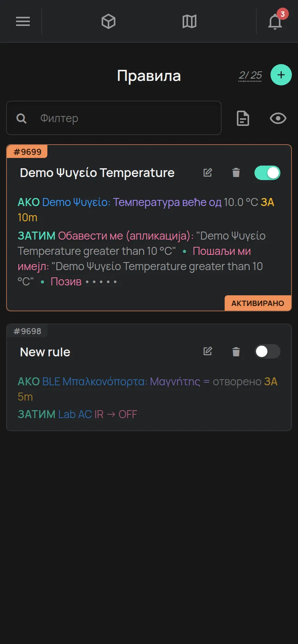Edit the Demo Ψυγείο Temperature rule
The height and width of the screenshot is (644, 298).
pos(207,172)
